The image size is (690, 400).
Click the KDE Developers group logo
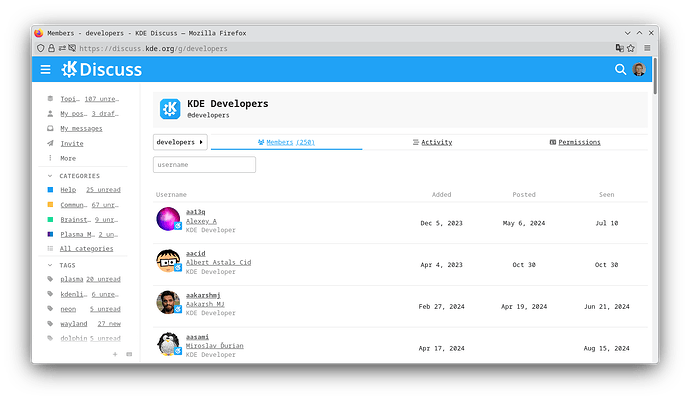pos(170,109)
